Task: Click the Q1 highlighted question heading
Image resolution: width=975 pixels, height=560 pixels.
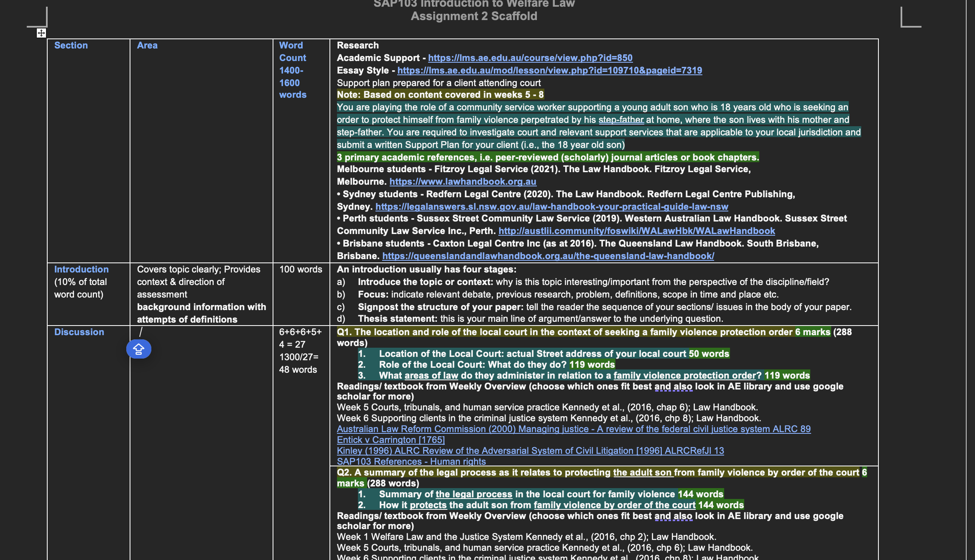Action: (x=564, y=332)
